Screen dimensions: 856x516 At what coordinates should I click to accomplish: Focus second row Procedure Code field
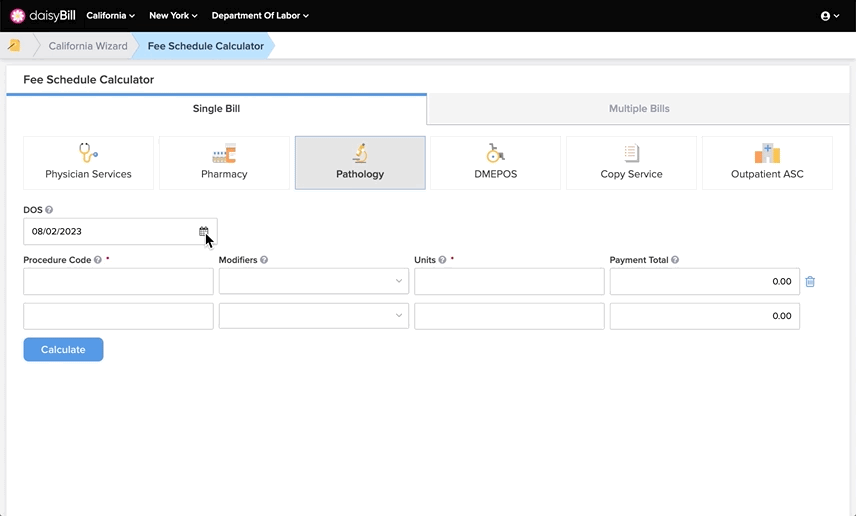pyautogui.click(x=118, y=316)
